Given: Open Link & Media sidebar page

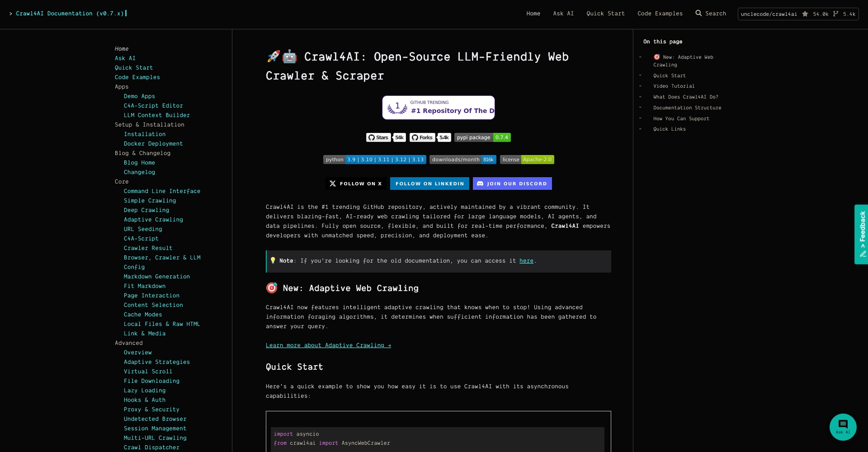Looking at the screenshot, I should [145, 334].
